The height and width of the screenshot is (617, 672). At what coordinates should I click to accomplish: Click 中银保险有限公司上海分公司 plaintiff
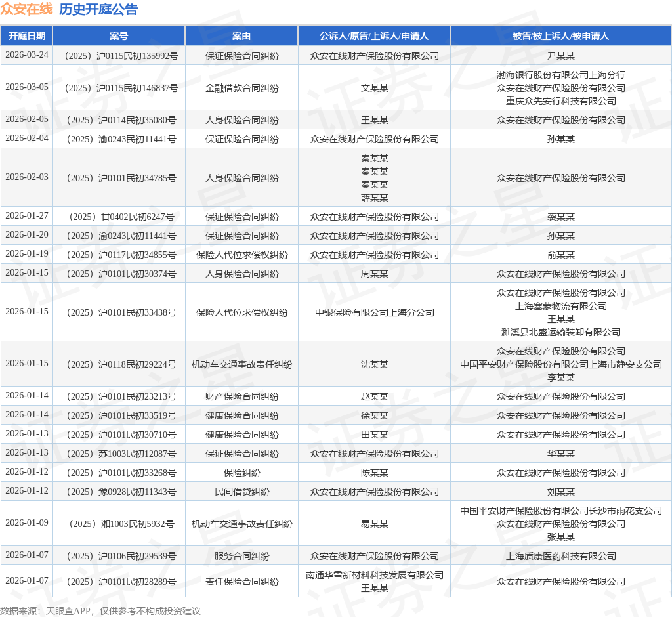375,312
